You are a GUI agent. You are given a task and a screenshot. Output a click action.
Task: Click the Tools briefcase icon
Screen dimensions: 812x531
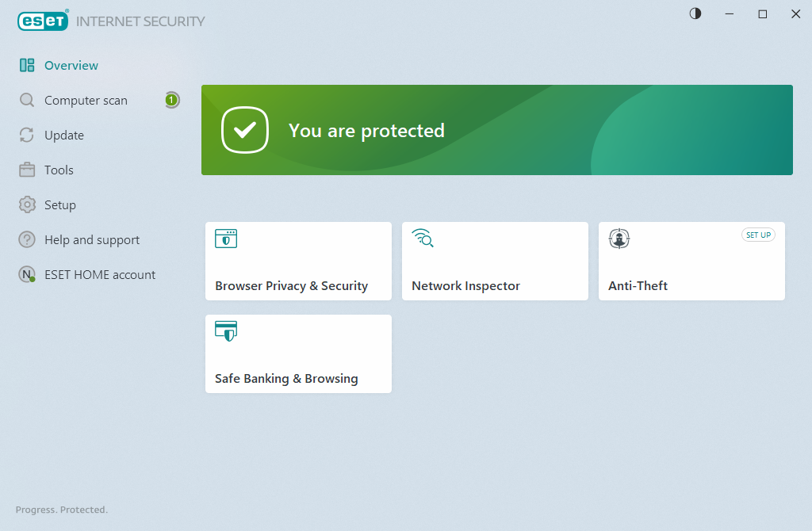[x=27, y=170]
